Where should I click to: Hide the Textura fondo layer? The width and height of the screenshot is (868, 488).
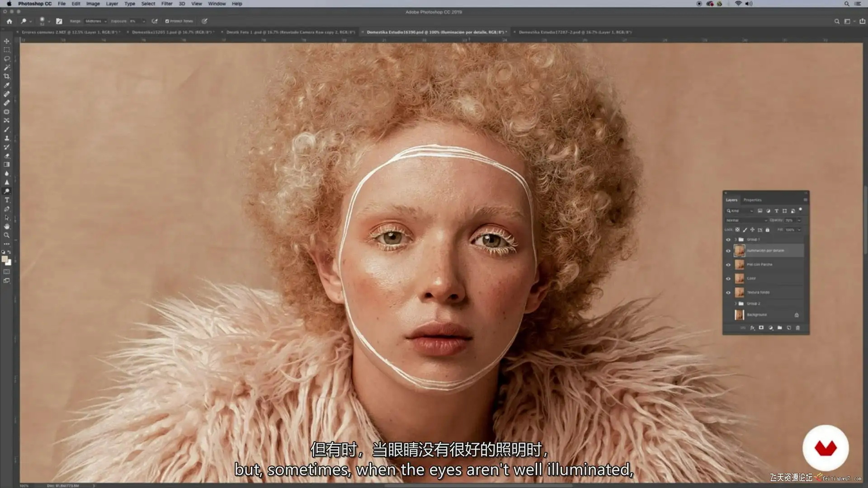pos(728,293)
